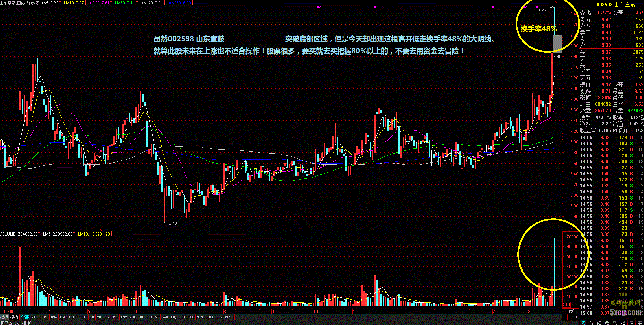The height and width of the screenshot is (325, 644).
Task: Expand the 扩展区 panel
Action: [6, 323]
